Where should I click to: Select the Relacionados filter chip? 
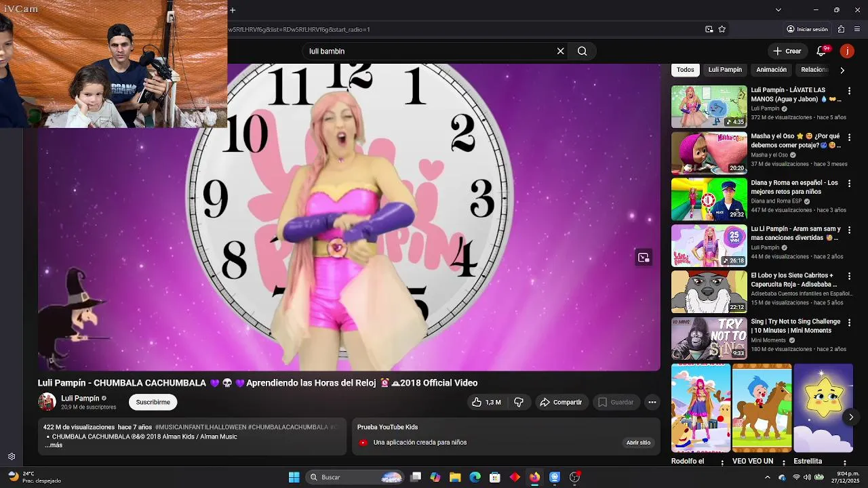click(814, 70)
